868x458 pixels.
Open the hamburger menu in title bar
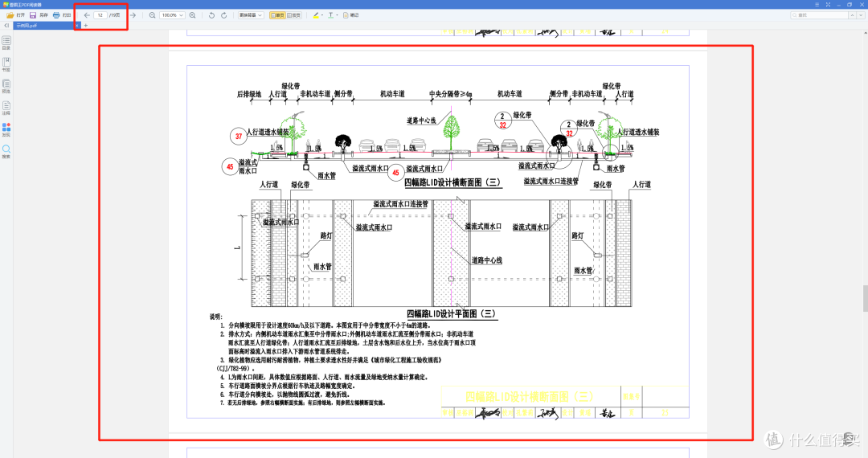pyautogui.click(x=817, y=5)
